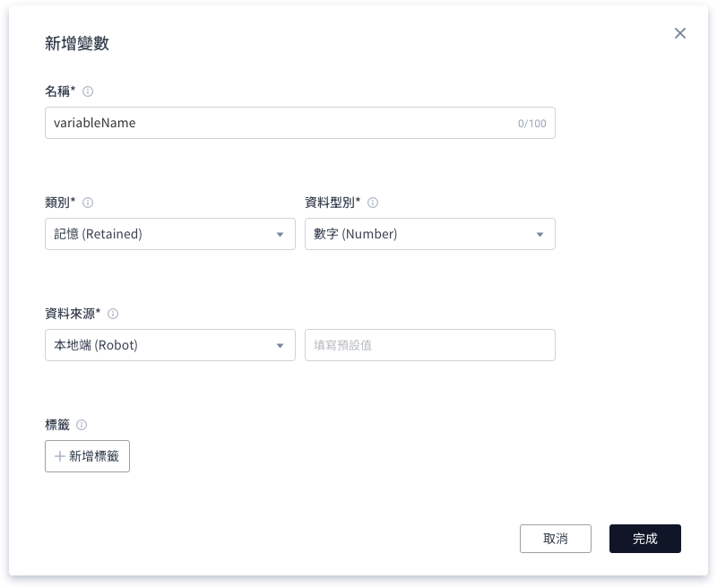Click the info icon next to 標籤
Screen dimensions: 717x588
tap(82, 425)
